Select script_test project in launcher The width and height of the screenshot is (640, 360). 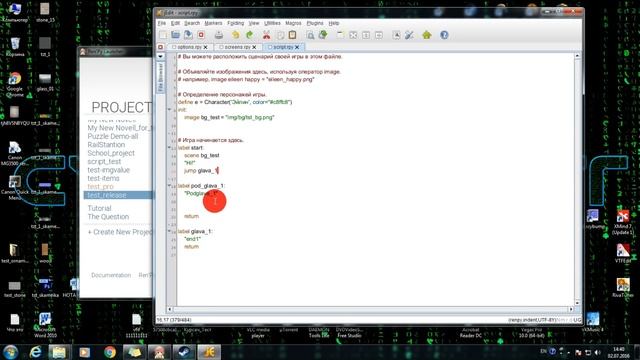click(x=104, y=162)
